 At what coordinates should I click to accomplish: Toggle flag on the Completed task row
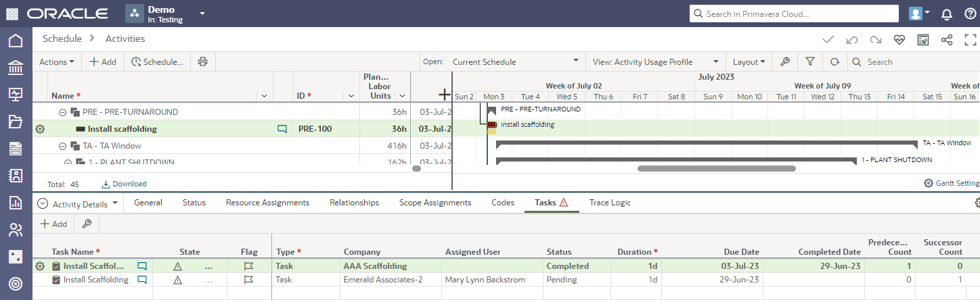(248, 266)
